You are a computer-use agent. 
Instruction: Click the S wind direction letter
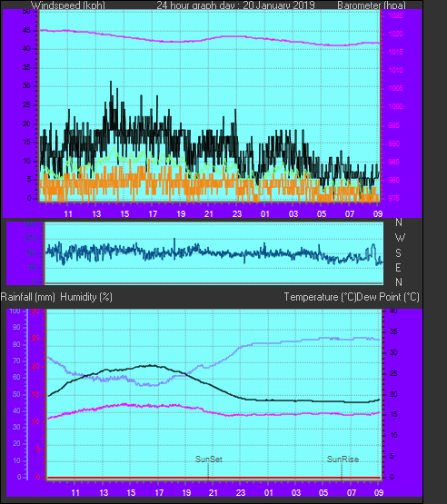click(x=399, y=253)
